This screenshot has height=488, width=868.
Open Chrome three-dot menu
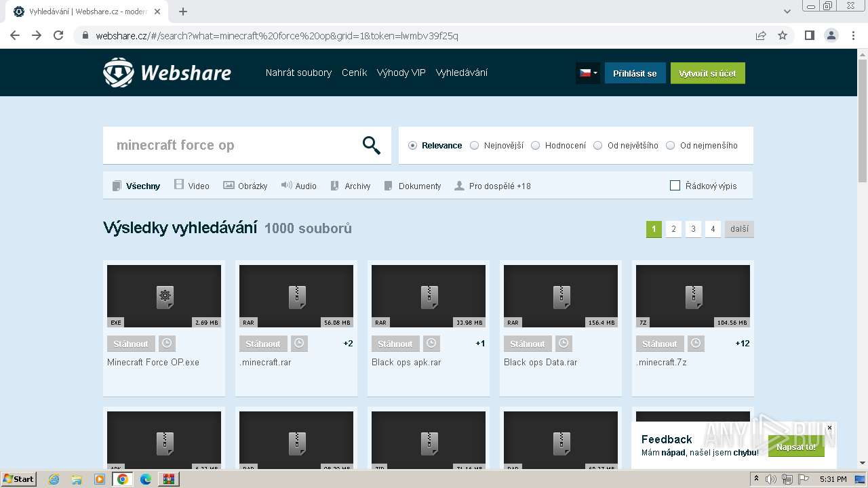[x=853, y=35]
